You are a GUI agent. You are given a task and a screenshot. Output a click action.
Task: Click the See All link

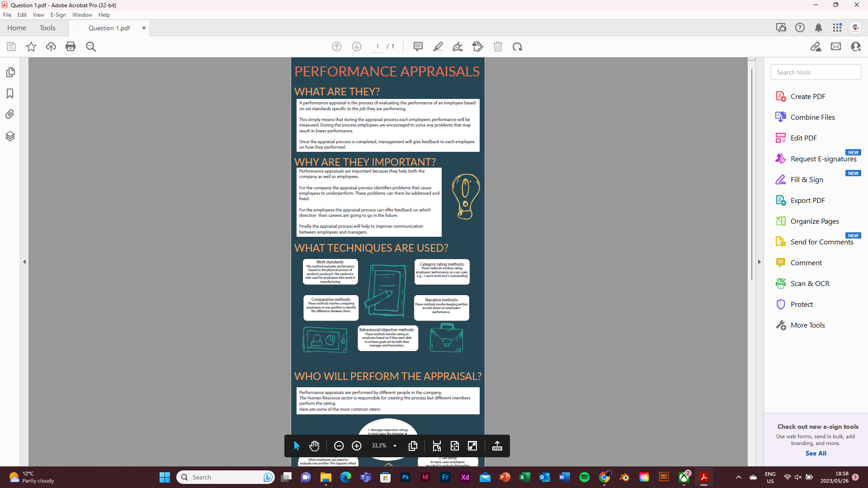pos(816,453)
